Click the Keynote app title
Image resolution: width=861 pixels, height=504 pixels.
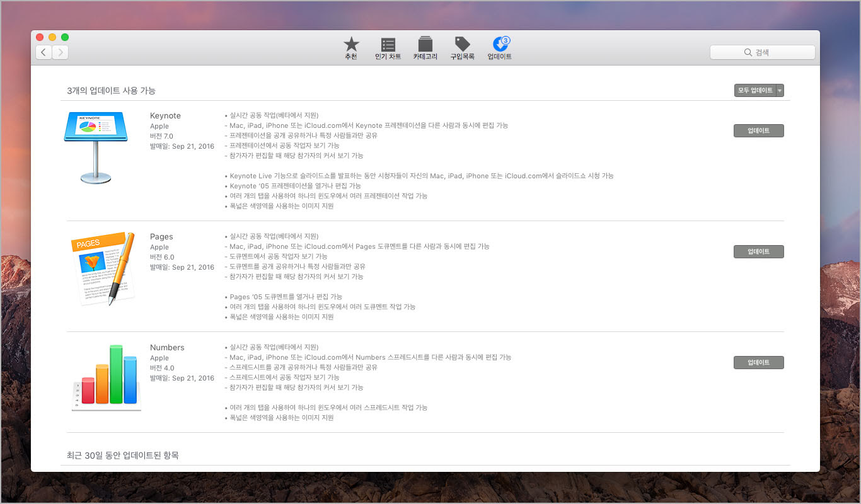[165, 116]
